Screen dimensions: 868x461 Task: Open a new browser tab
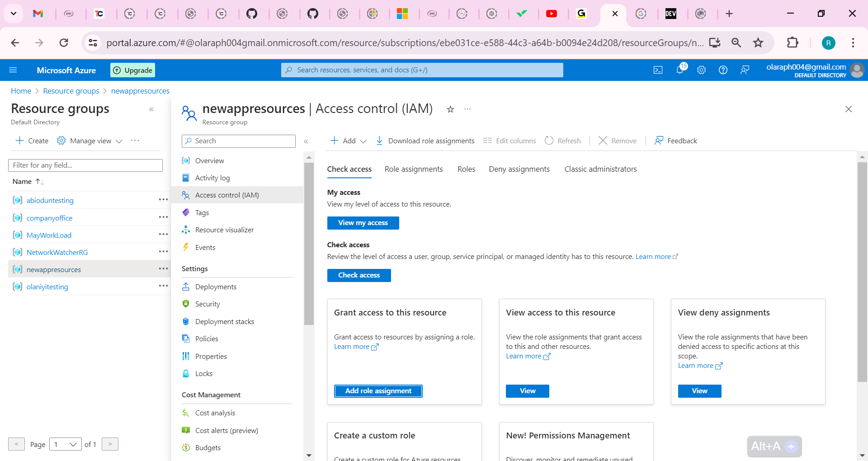[729, 14]
